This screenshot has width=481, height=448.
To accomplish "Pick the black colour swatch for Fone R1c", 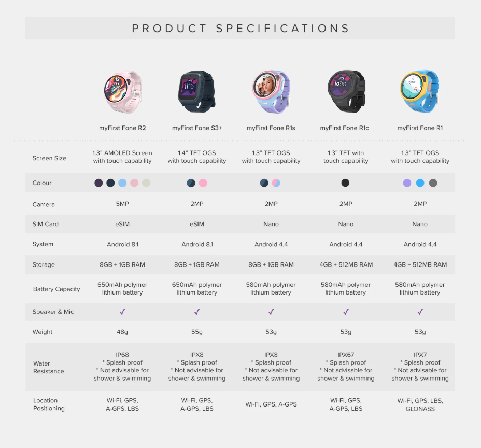I will tap(346, 183).
